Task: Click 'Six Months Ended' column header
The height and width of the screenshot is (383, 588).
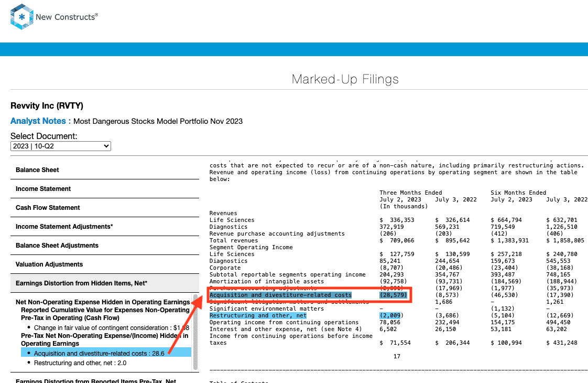Action: (518, 193)
